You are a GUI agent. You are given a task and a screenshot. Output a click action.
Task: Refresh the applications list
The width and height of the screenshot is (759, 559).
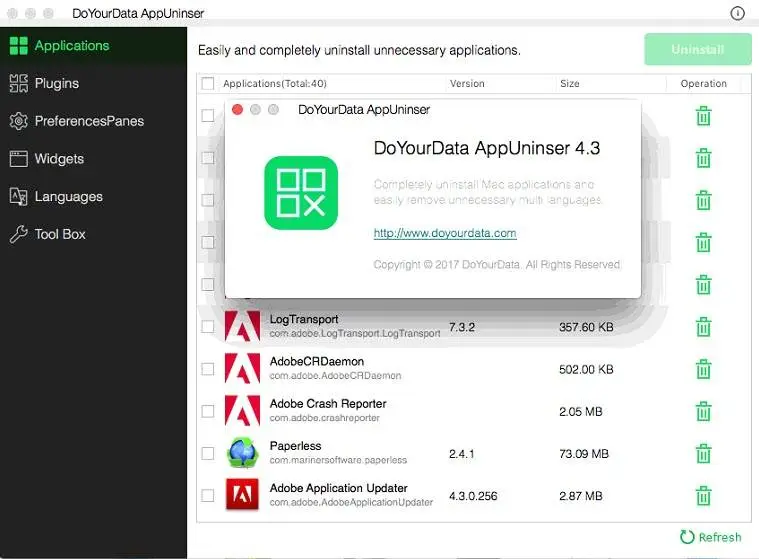pyautogui.click(x=711, y=537)
